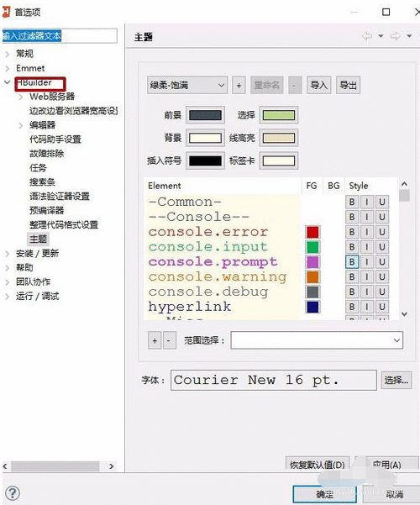Toggle italic for console.prompt

pyautogui.click(x=367, y=262)
